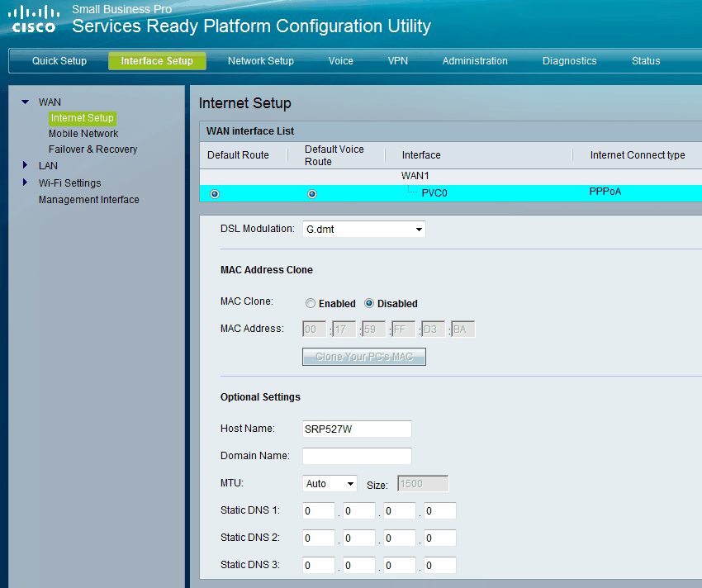
Task: Open Wi-Fi Settings in the sidebar
Action: point(70,183)
